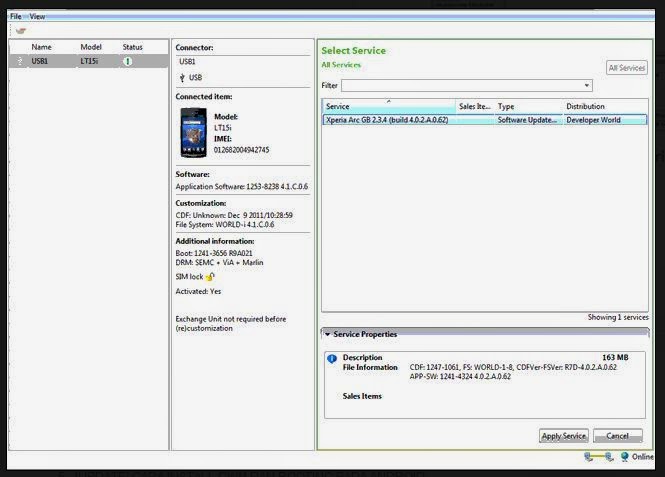Sort by the Distribution column header
This screenshot has height=477, width=665.
click(605, 106)
